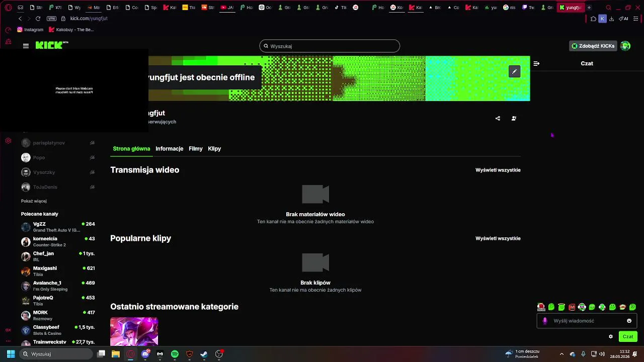Switch to Informacje tab

pyautogui.click(x=169, y=149)
